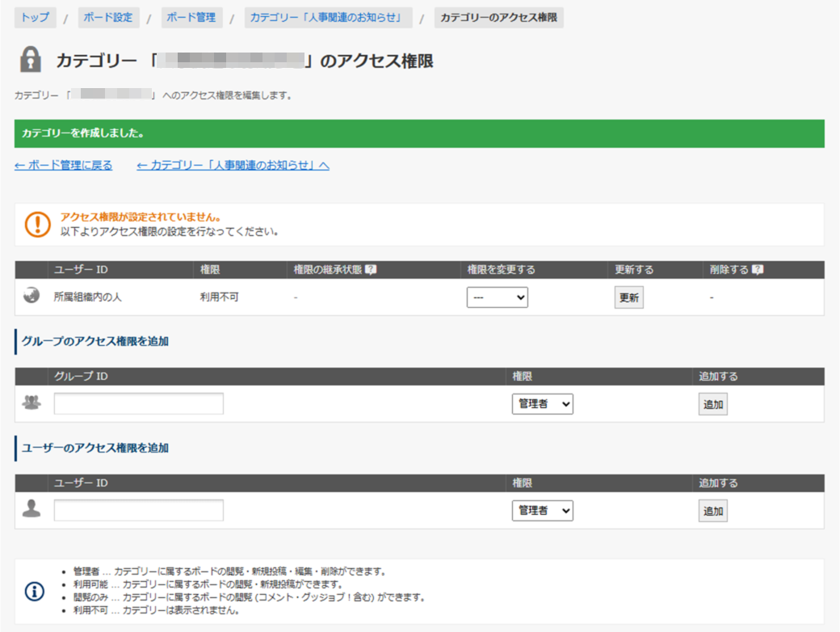The width and height of the screenshot is (840, 632).
Task: Go to ボード管理 breadcrumb
Action: [x=191, y=17]
